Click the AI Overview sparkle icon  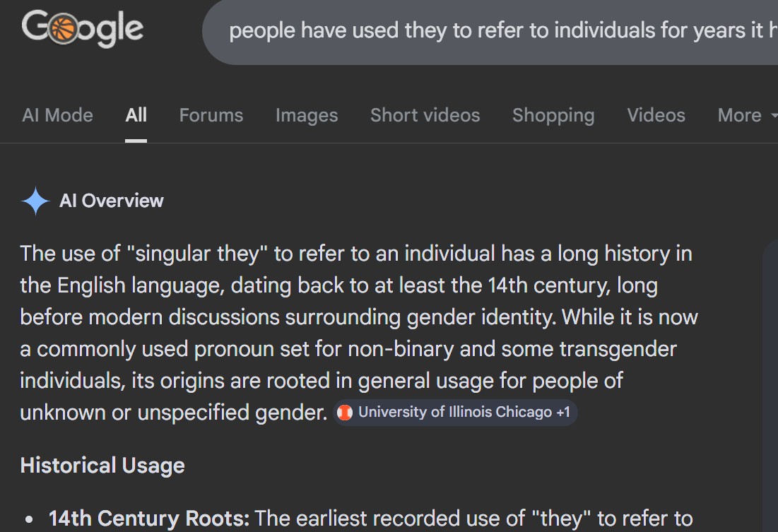point(36,201)
